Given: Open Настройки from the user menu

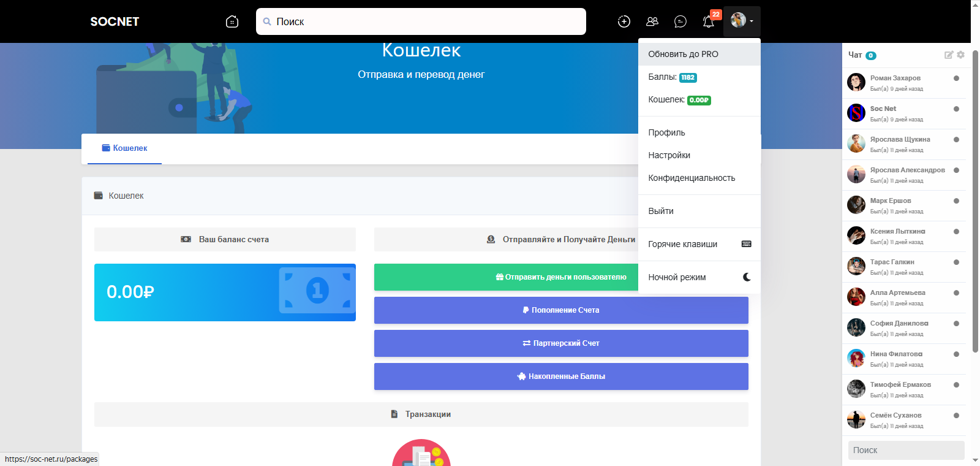Looking at the screenshot, I should [699, 155].
